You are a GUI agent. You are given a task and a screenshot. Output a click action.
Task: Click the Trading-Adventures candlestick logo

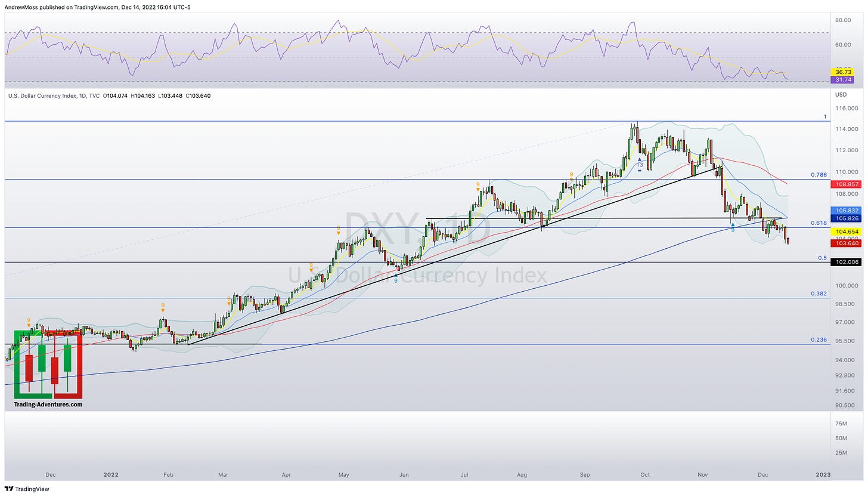pyautogui.click(x=48, y=365)
